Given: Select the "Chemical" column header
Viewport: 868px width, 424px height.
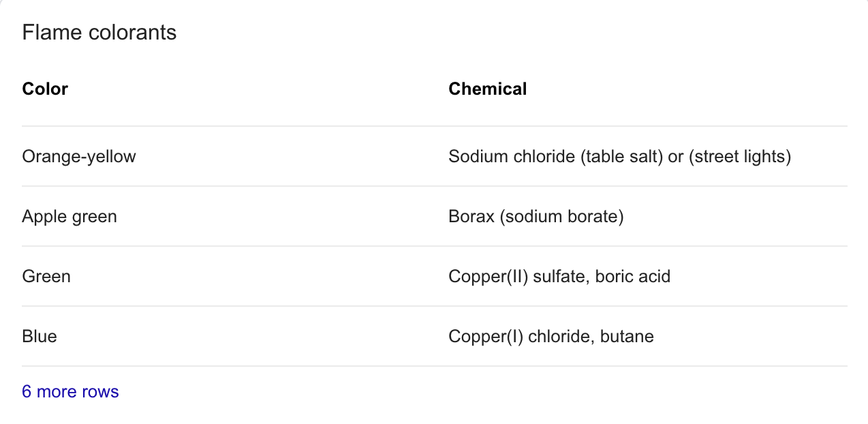Looking at the screenshot, I should tap(487, 89).
